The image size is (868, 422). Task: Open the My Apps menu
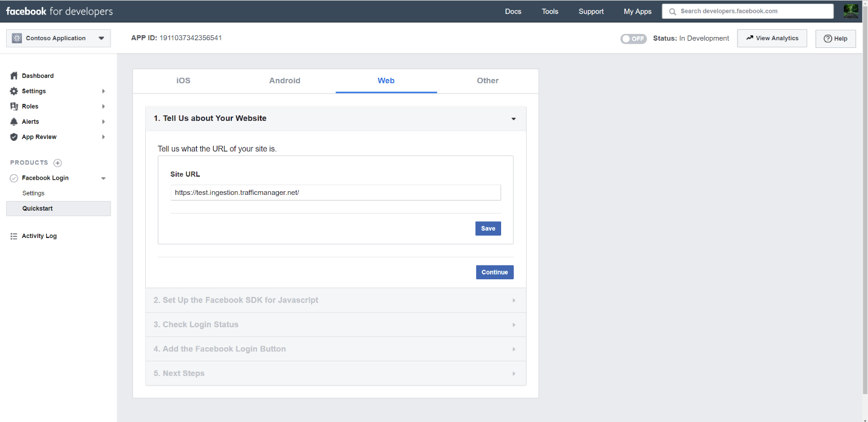coord(638,12)
